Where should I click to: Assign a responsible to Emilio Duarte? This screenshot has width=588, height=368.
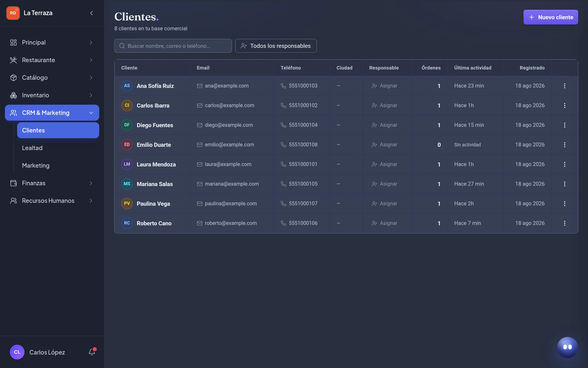384,145
